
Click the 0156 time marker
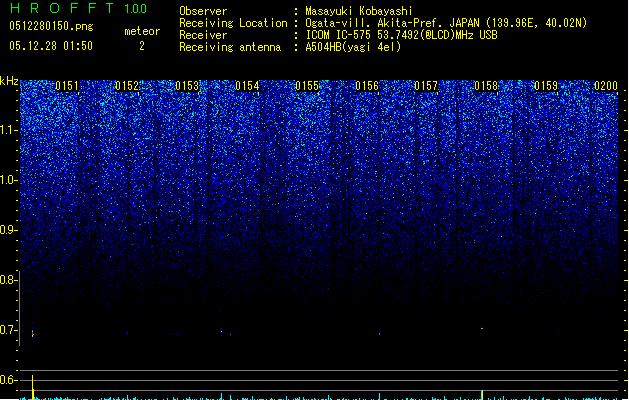[x=367, y=86]
